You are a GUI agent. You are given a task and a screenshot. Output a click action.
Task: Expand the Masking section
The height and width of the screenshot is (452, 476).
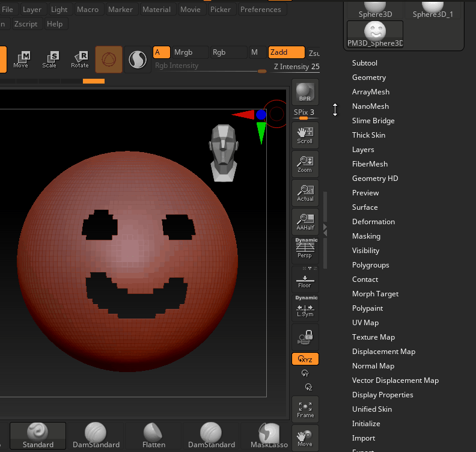(x=366, y=236)
